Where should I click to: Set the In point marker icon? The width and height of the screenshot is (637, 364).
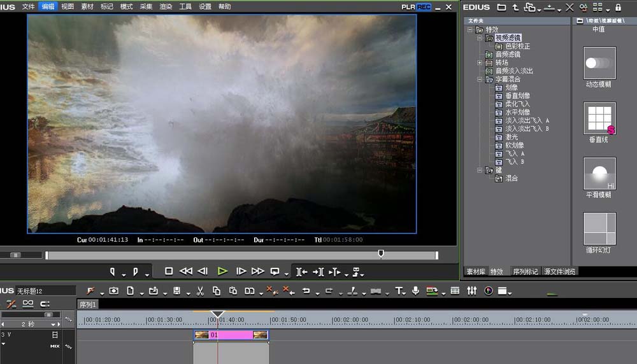coord(113,272)
